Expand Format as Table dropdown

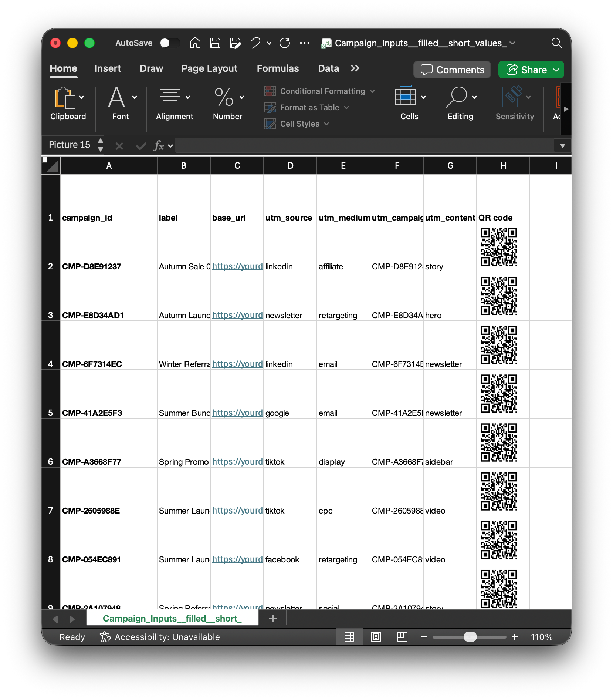point(346,108)
